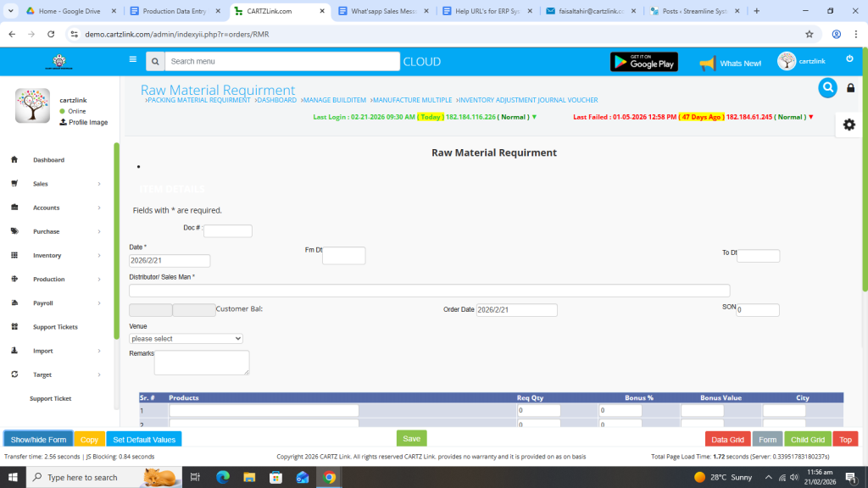Click the round blue search button
Image resolution: width=868 pixels, height=488 pixels.
coord(827,88)
